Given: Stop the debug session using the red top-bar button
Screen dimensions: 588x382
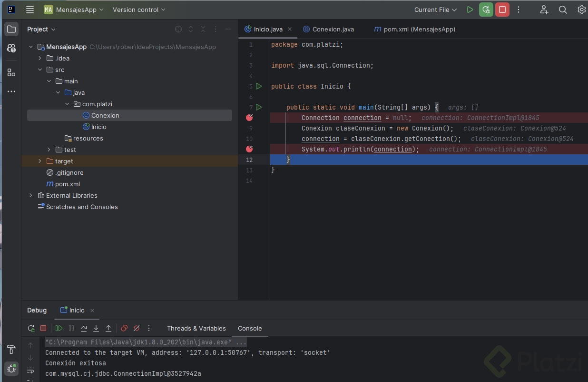Looking at the screenshot, I should coord(502,10).
